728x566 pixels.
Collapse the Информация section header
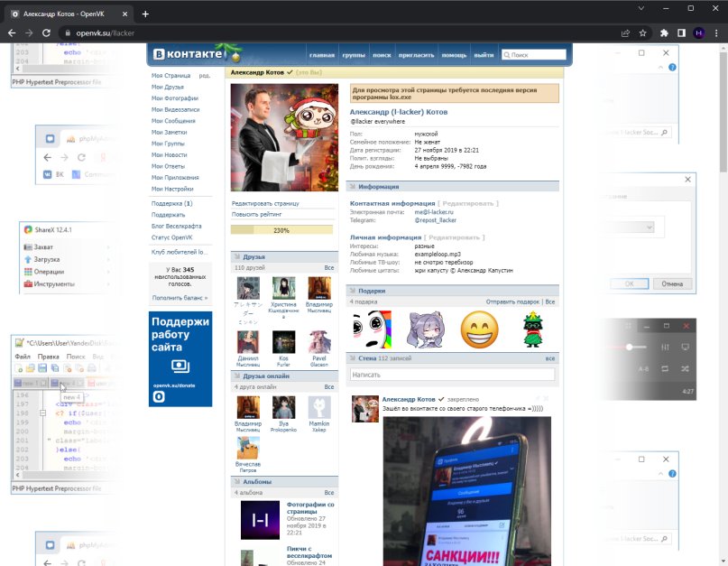click(377, 187)
